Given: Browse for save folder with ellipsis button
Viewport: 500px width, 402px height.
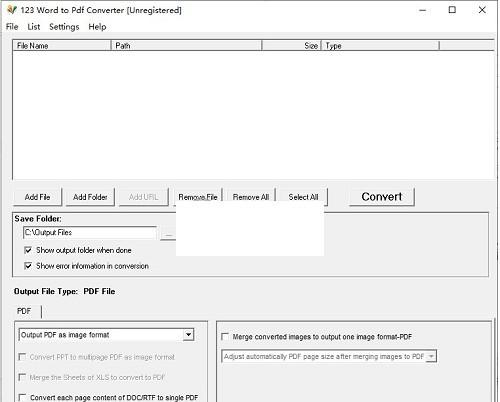Looking at the screenshot, I should [168, 234].
